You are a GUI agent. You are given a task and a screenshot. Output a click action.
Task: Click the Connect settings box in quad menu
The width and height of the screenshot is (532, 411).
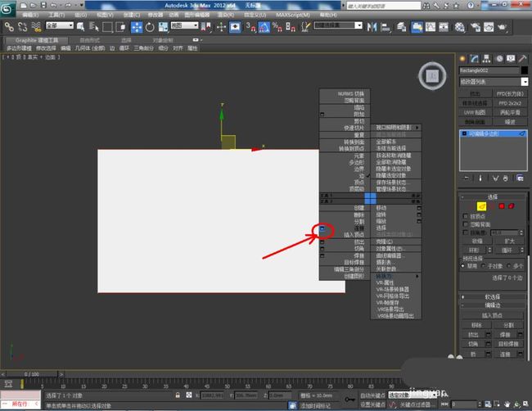(x=322, y=228)
